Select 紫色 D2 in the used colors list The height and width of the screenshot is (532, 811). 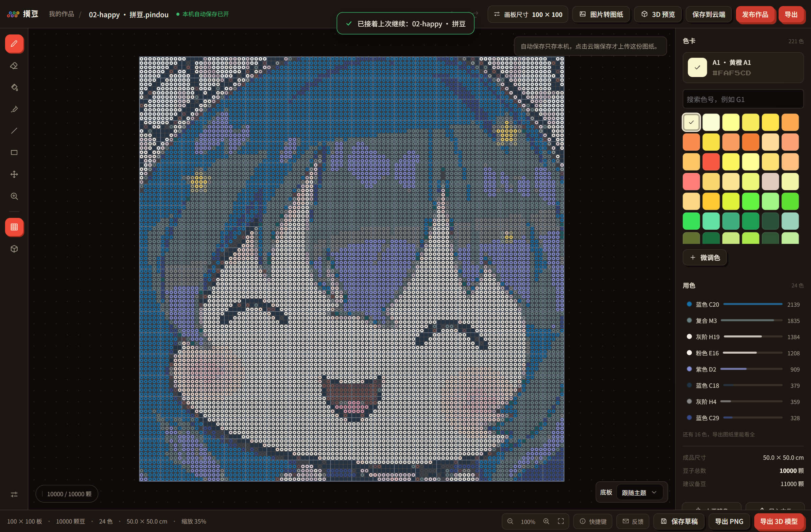click(743, 369)
